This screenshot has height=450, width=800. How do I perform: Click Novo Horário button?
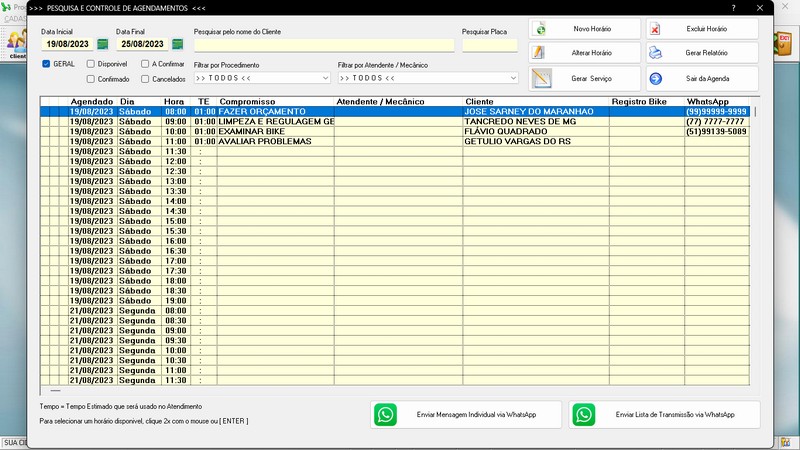coord(585,29)
